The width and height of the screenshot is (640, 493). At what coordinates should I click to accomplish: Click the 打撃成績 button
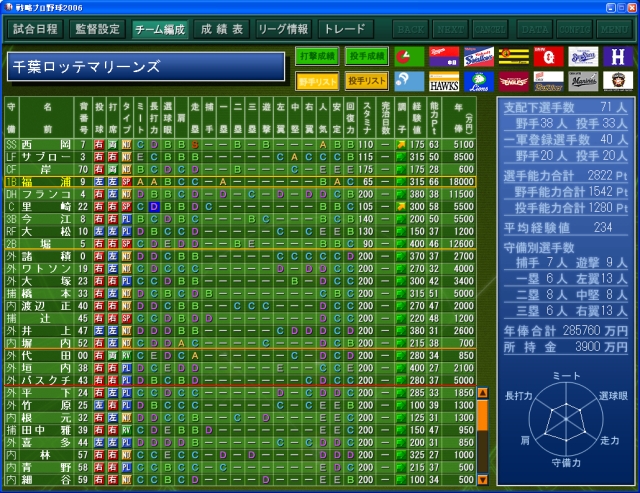317,56
